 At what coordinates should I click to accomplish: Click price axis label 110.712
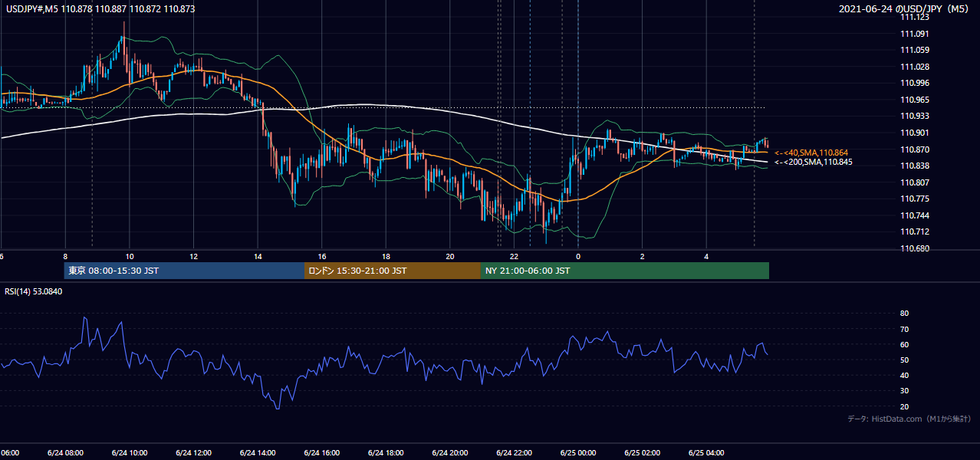(915, 232)
